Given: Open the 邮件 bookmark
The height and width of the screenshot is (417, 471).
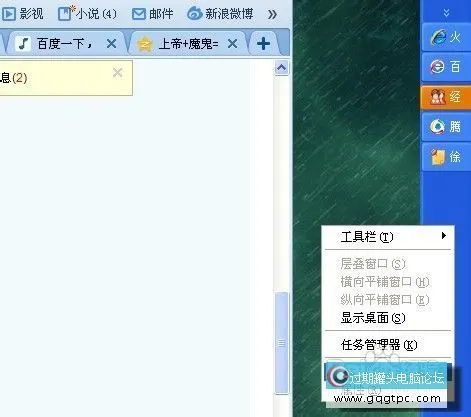Looking at the screenshot, I should click(153, 14).
